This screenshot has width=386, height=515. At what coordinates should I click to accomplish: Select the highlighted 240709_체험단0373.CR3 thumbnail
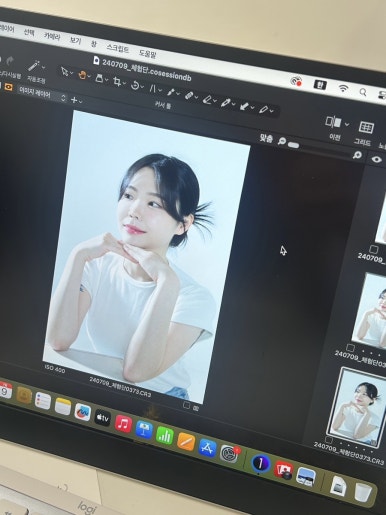click(357, 408)
